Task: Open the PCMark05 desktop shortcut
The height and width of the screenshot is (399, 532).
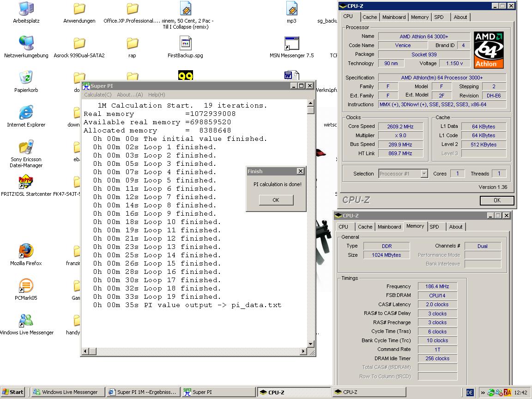Action: pos(26,286)
